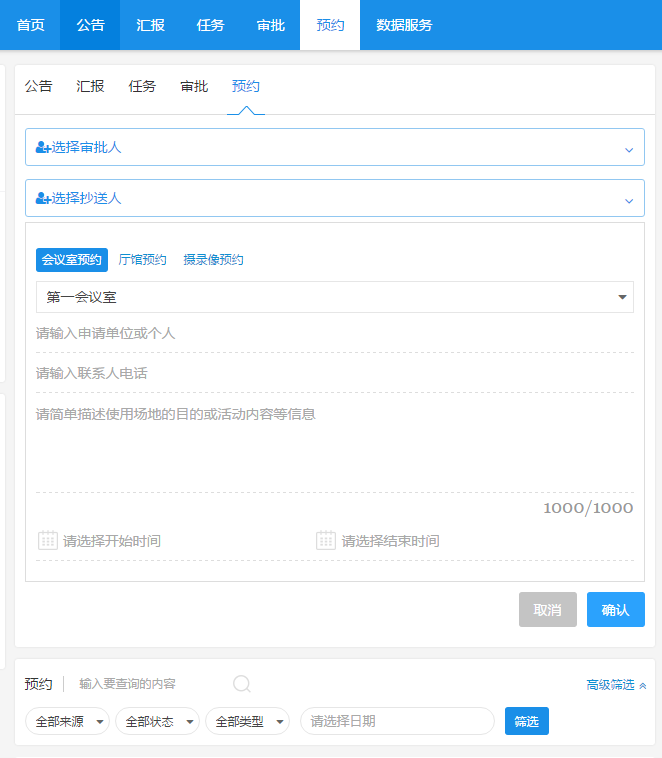This screenshot has width=662, height=758.
Task: Toggle the 高级筛选 link
Action: click(x=610, y=685)
